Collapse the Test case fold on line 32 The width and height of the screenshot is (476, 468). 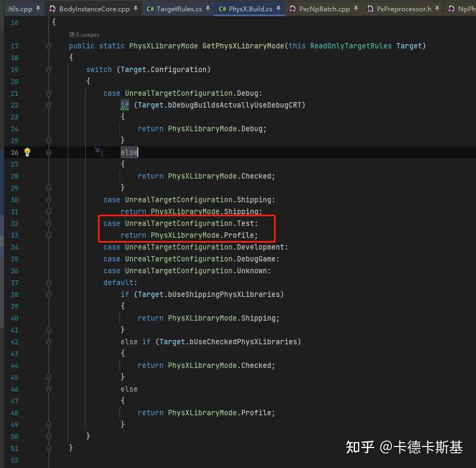pos(48,223)
